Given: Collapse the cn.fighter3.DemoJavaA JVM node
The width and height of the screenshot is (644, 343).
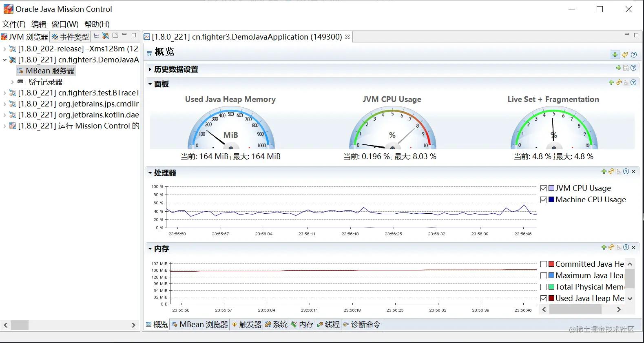Looking at the screenshot, I should coord(4,60).
